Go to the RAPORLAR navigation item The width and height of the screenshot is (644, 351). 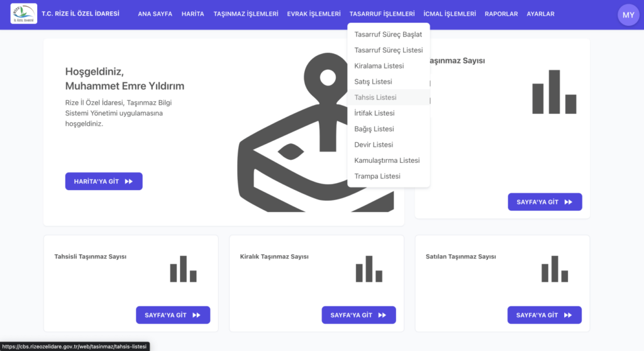501,14
